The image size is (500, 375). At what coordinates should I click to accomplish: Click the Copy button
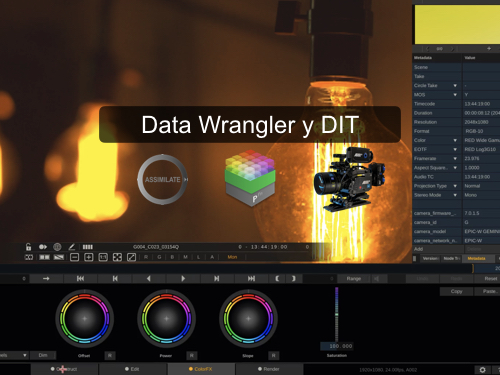[x=456, y=291]
